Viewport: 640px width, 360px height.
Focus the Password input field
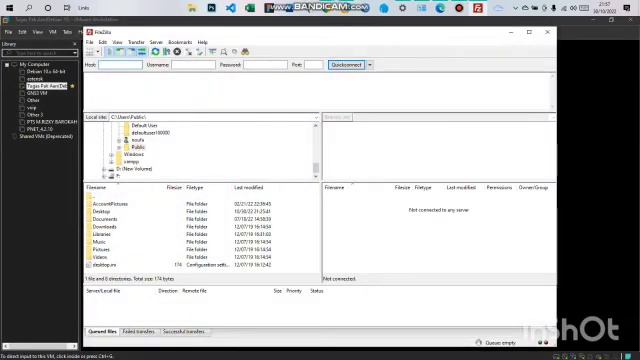(x=265, y=65)
